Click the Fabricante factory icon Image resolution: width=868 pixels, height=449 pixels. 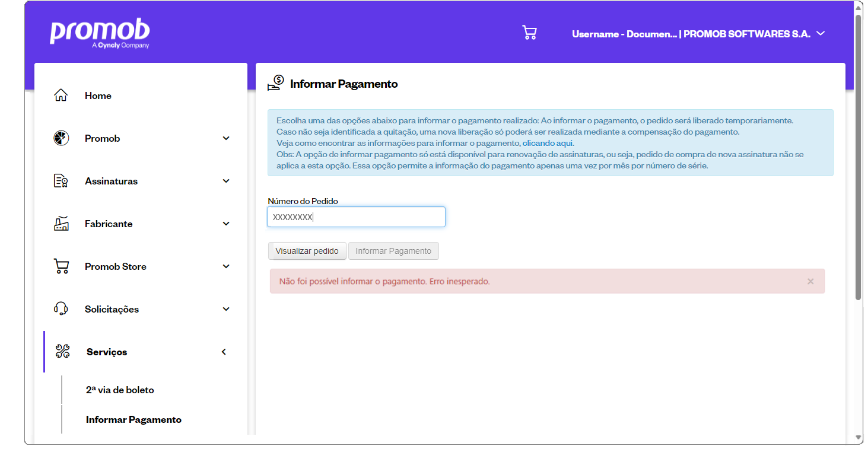61,224
